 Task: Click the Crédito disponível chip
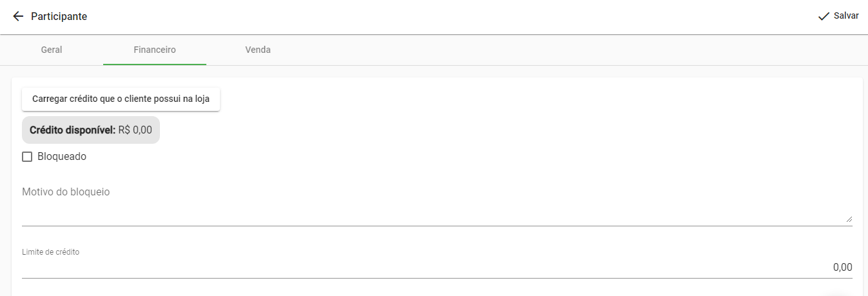pos(91,130)
